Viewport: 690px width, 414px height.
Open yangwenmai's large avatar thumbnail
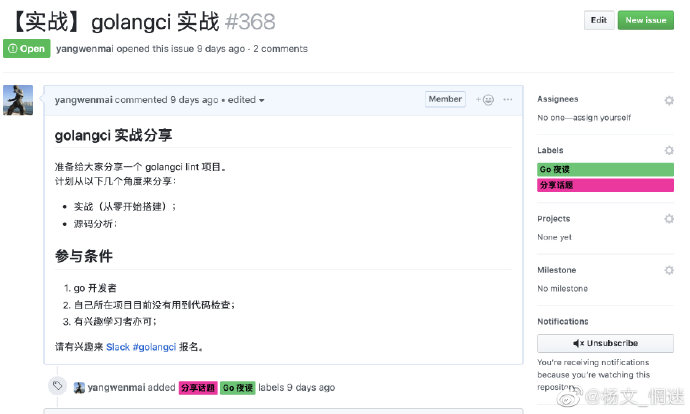point(18,100)
